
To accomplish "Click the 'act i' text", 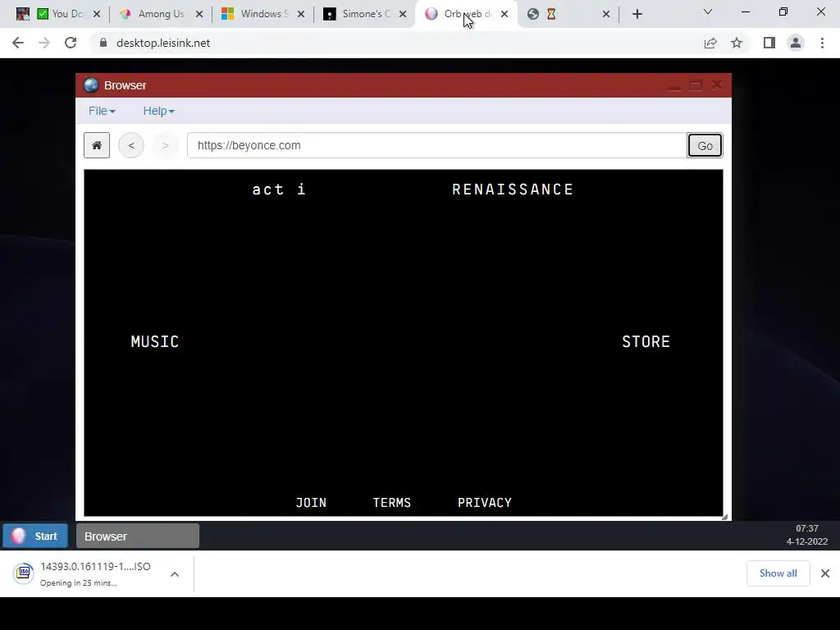I will point(279,189).
